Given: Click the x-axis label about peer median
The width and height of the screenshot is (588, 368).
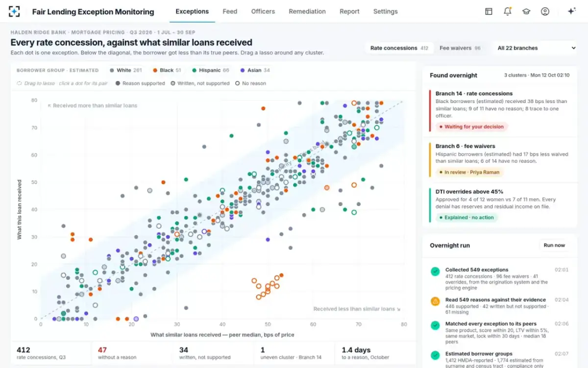Looking at the screenshot, I should coord(222,335).
